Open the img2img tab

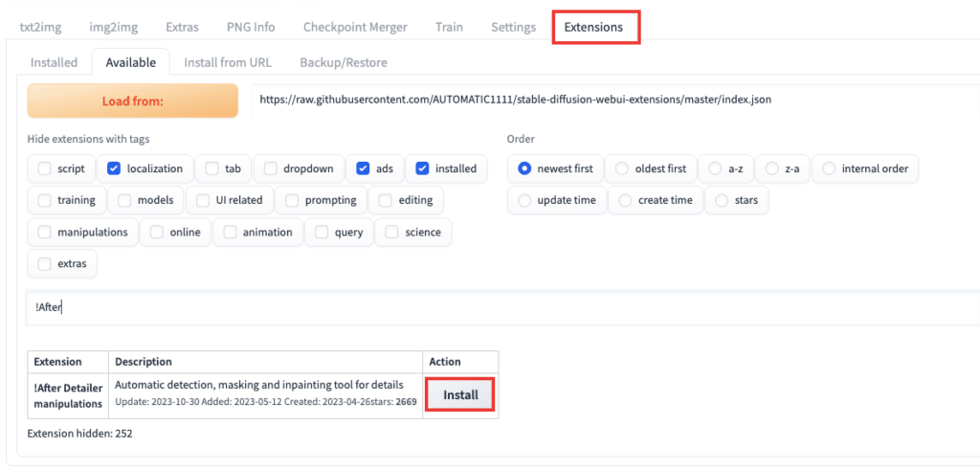113,27
